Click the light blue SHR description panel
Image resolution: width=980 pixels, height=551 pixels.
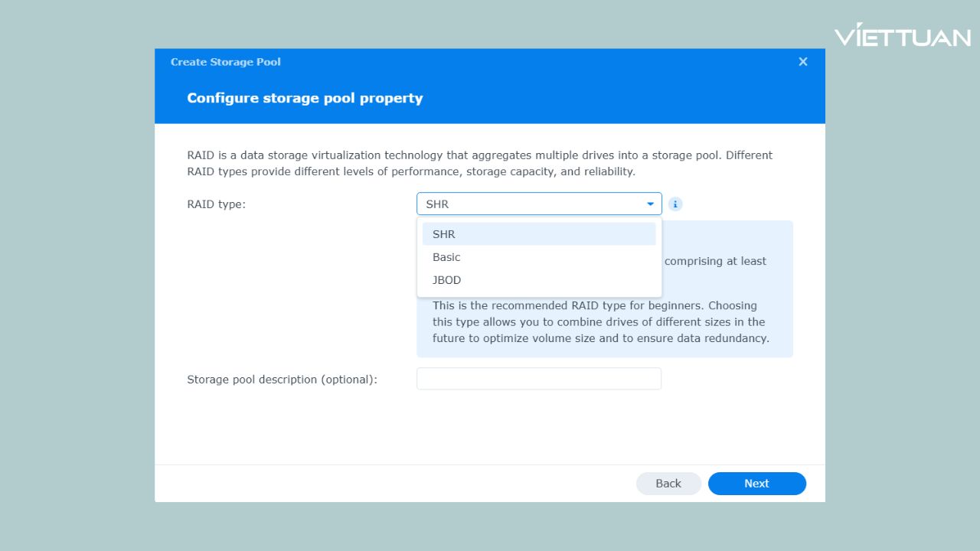click(727, 237)
